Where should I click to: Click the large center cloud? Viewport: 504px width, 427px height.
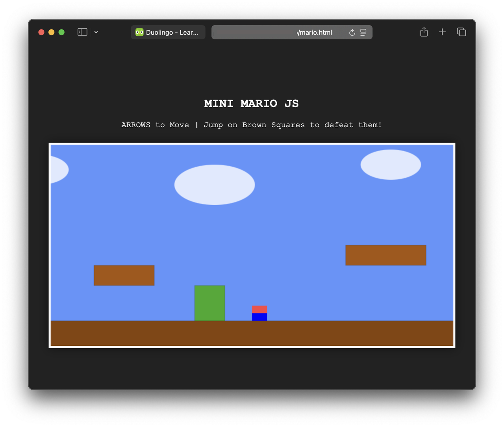pos(215,185)
